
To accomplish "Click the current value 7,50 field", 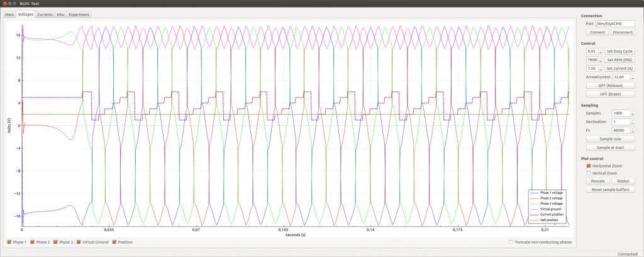I will pyautogui.click(x=592, y=68).
